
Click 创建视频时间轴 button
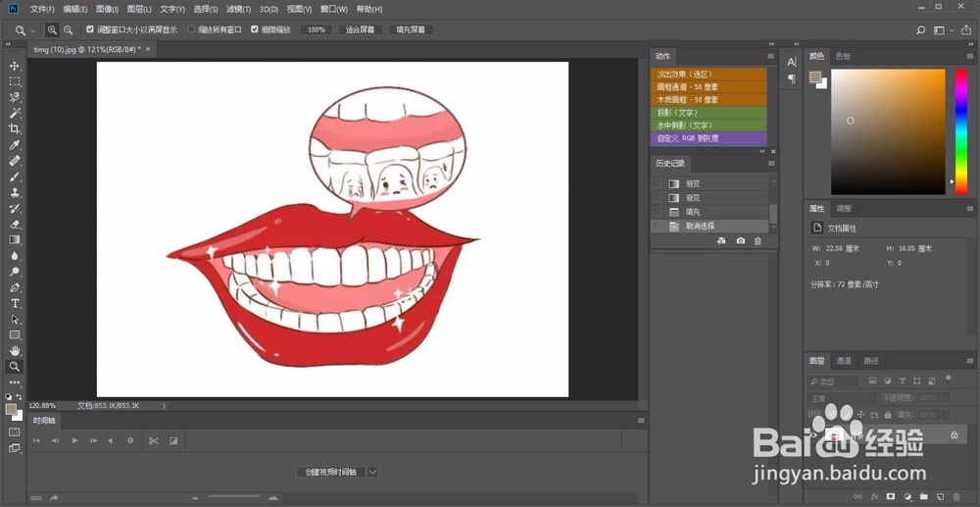pyautogui.click(x=331, y=472)
